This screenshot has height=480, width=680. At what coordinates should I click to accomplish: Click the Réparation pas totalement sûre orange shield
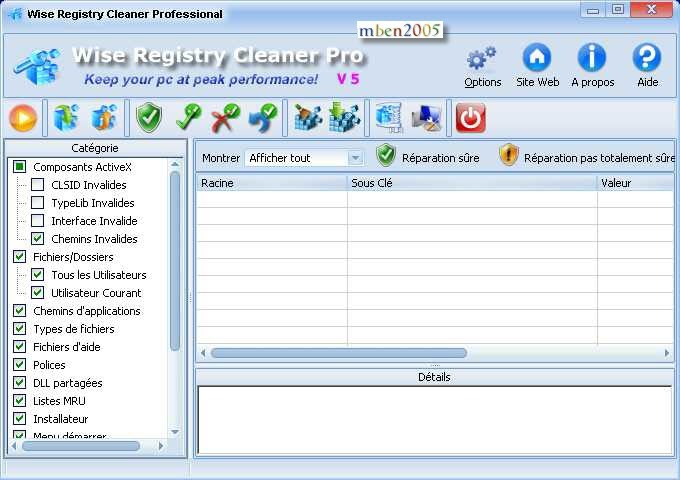point(508,155)
